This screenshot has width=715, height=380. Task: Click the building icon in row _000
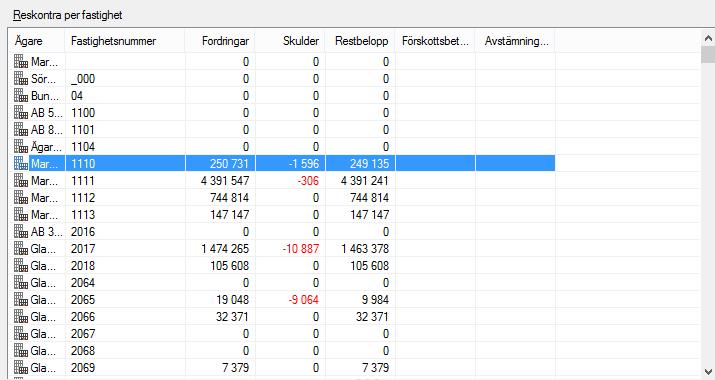21,78
